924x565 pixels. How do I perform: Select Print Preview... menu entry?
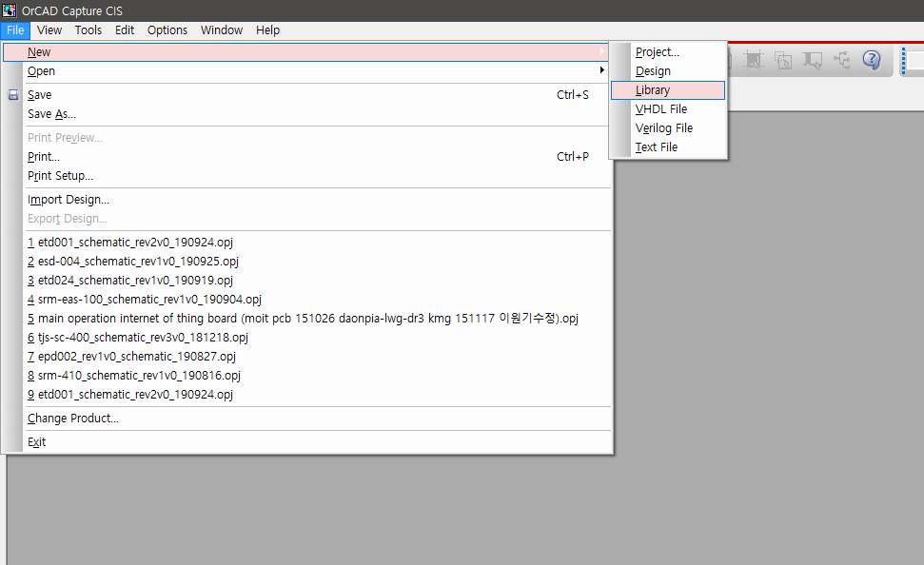[306, 137]
